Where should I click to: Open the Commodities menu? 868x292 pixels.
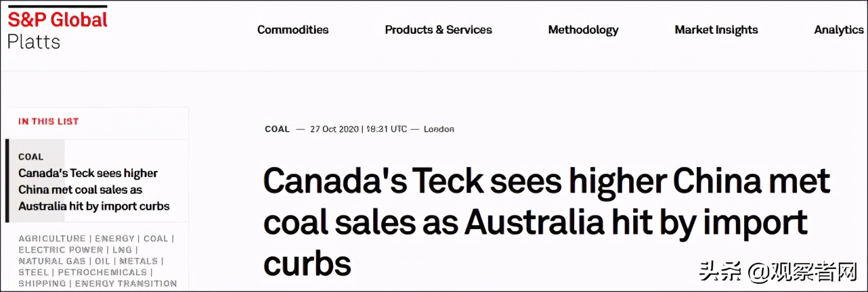[292, 30]
